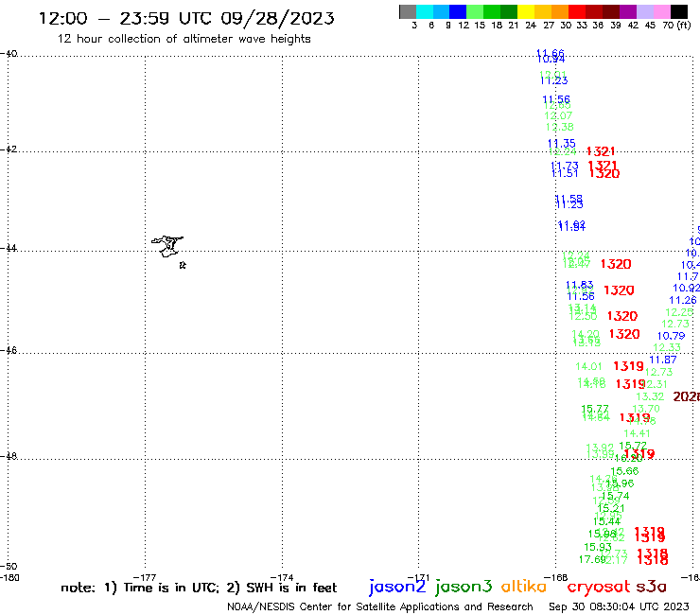Click the blue 'jason2' satellite label
This screenshot has width=700, height=615.
(x=397, y=587)
